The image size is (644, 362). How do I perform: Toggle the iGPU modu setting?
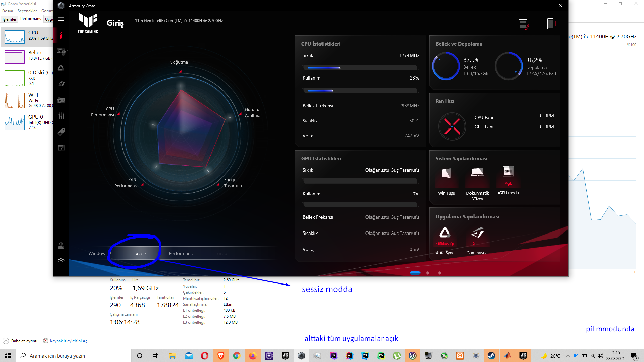tap(508, 181)
